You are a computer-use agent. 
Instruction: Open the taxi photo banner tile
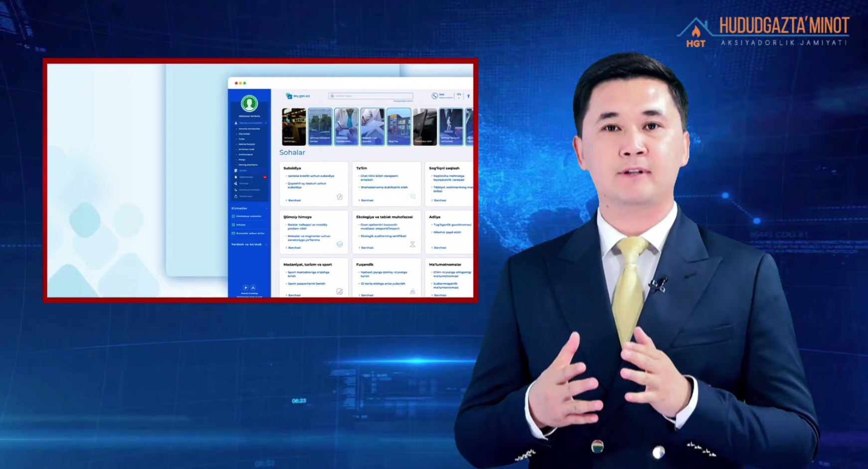[x=294, y=127]
